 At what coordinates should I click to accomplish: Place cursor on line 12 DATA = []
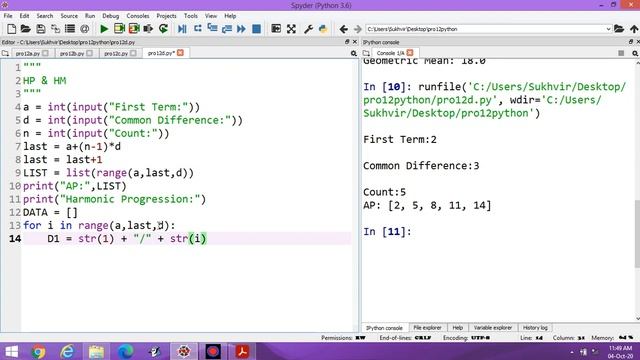[x=50, y=212]
